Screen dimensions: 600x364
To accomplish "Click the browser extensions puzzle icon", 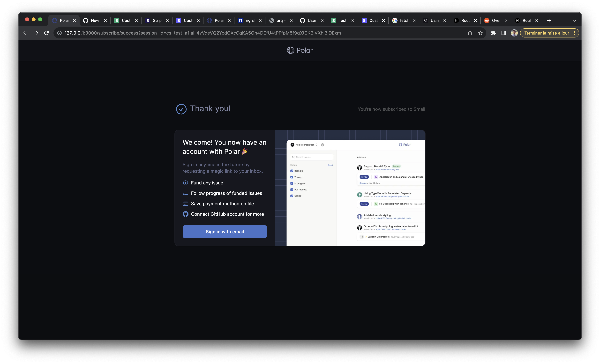I will 493,33.
